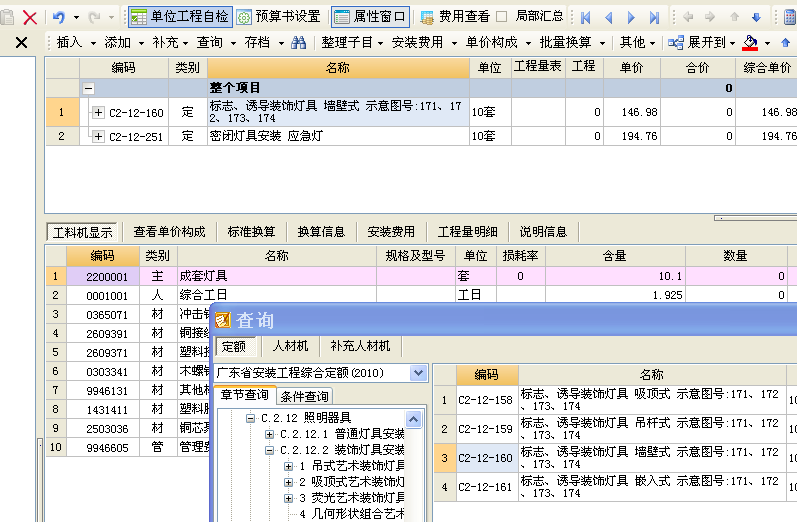Viewport: 797px width, 522px height.
Task: Click tree scrollbar up arrow
Action: coord(414,420)
